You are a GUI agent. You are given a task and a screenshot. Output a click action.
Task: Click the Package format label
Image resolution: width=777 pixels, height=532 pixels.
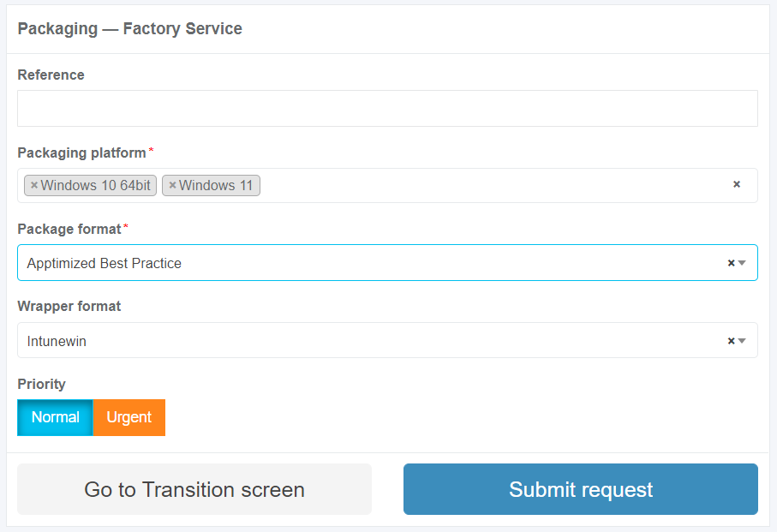tap(69, 229)
